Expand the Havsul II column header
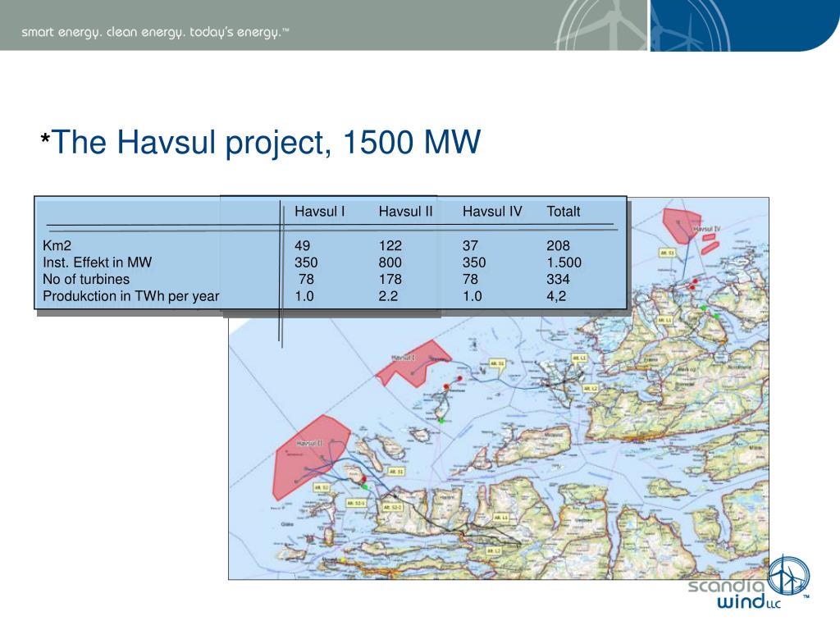Screen dimensions: 840x630 tap(406, 211)
